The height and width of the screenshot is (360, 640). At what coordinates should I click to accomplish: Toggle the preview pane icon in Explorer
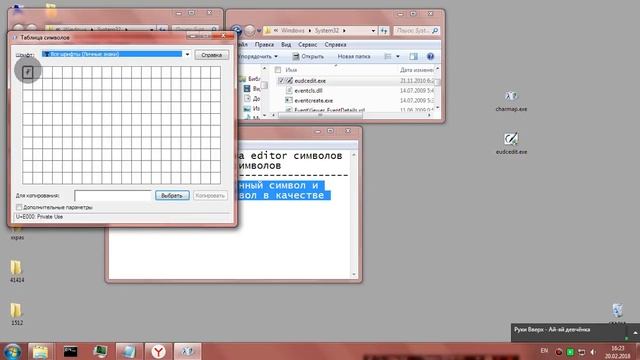413,56
